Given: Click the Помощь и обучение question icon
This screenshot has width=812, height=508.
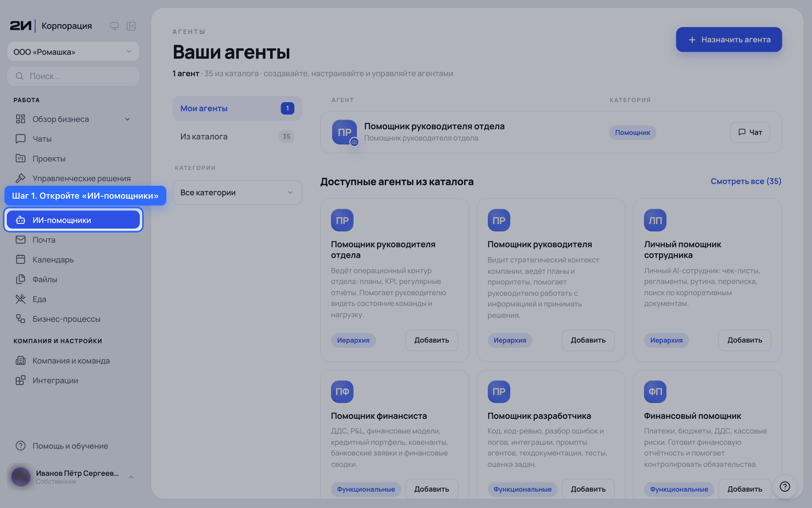Looking at the screenshot, I should (21, 446).
